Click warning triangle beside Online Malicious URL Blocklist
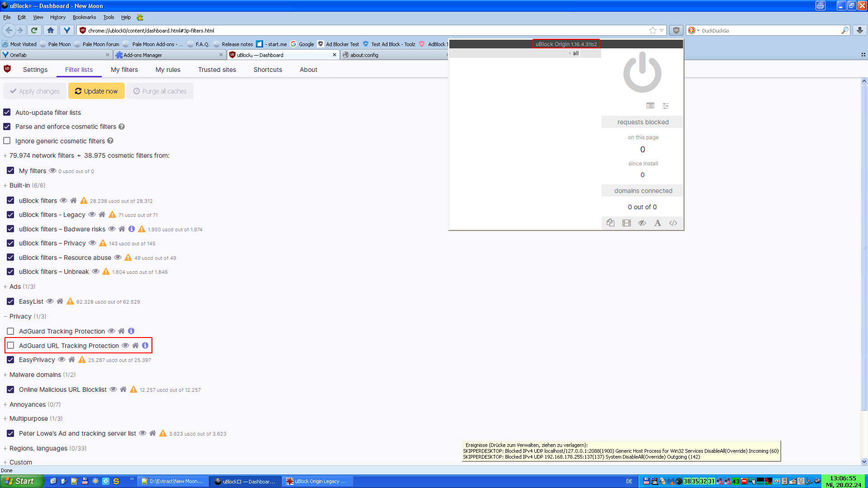 (133, 389)
